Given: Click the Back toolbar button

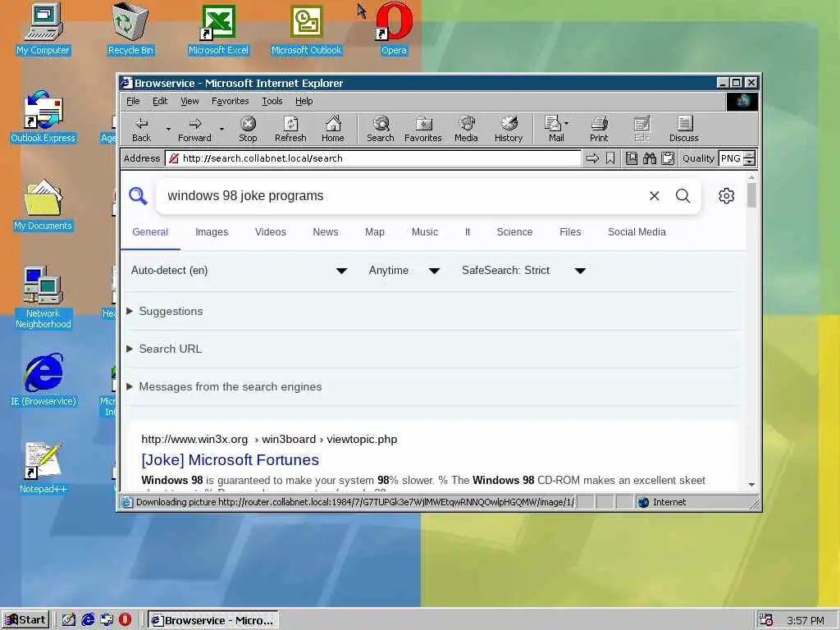Looking at the screenshot, I should 141,130.
